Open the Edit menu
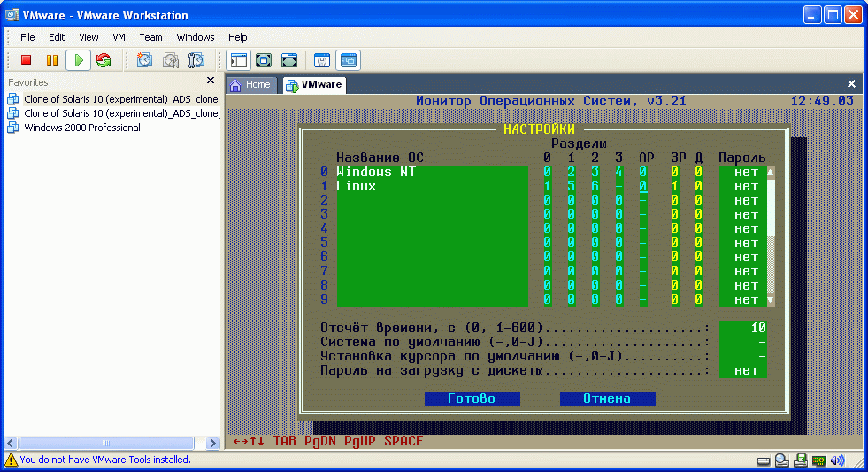Image resolution: width=868 pixels, height=472 pixels. coord(57,37)
